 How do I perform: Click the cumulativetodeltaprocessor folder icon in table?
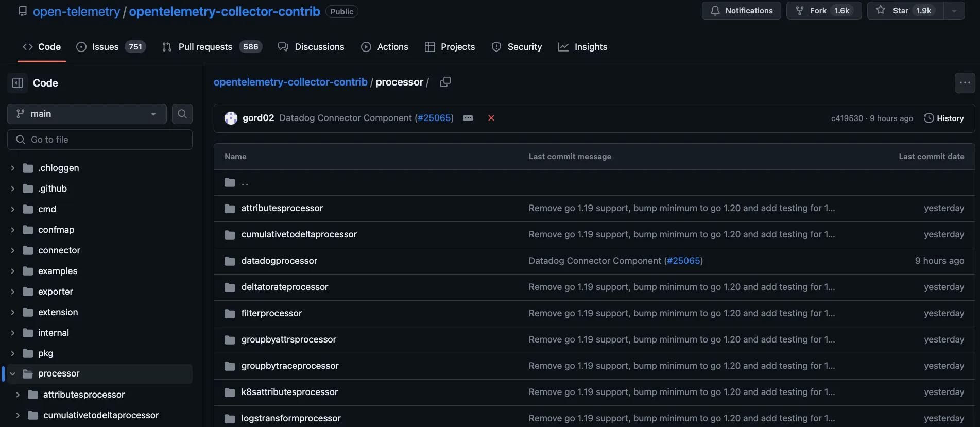tap(230, 235)
